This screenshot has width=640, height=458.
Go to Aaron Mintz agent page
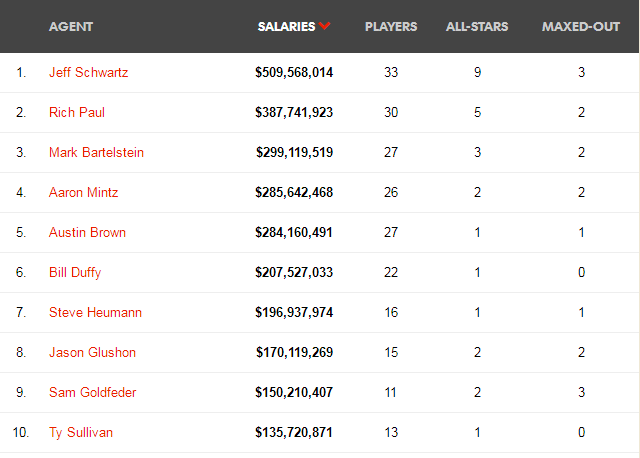[x=84, y=192]
